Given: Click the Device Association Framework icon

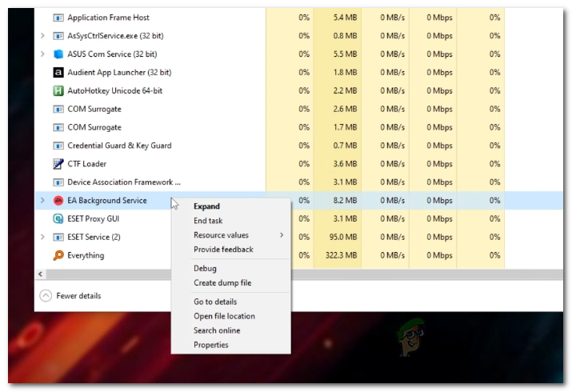Looking at the screenshot, I should pyautogui.click(x=58, y=182).
